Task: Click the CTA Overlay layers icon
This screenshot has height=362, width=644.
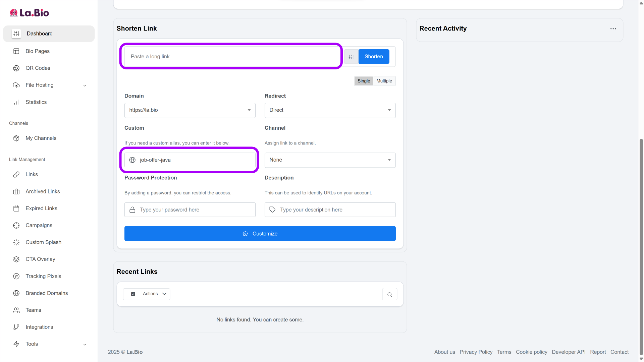Action: 16,259
